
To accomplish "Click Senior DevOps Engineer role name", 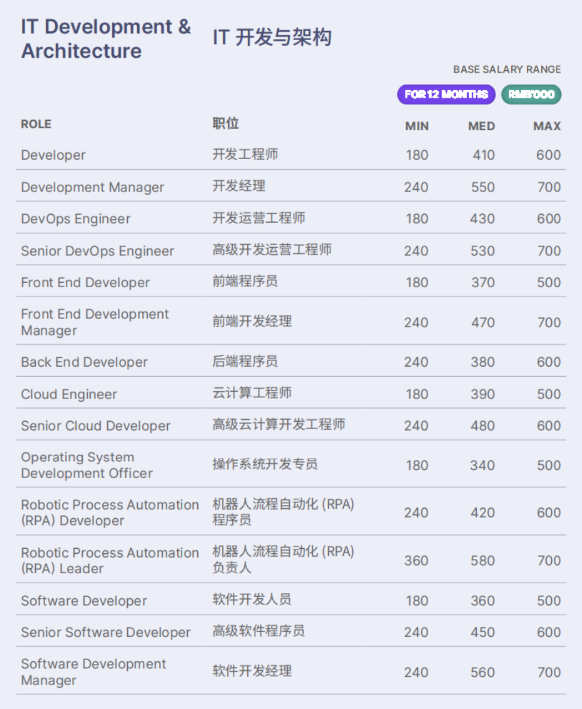I will click(97, 251).
